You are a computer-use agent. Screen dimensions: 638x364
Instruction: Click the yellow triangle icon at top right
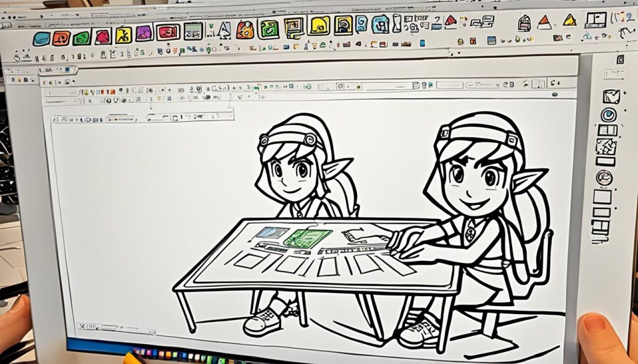click(x=569, y=21)
